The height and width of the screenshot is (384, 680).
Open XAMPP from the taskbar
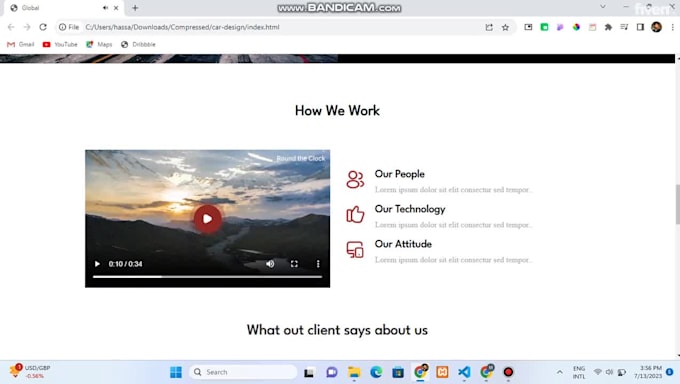tap(442, 372)
